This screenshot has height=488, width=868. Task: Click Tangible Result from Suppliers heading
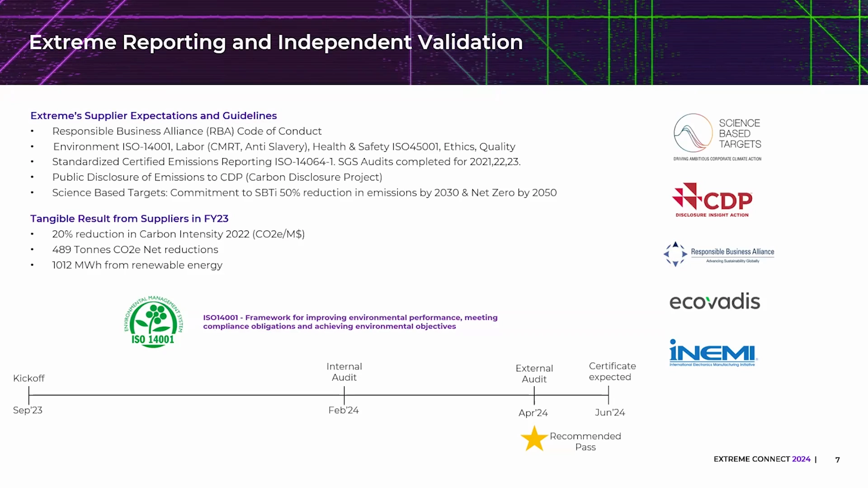click(x=129, y=219)
